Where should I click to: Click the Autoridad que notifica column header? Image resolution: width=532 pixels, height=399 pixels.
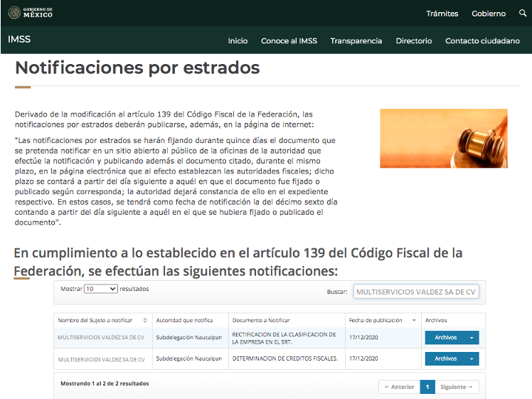click(x=184, y=320)
